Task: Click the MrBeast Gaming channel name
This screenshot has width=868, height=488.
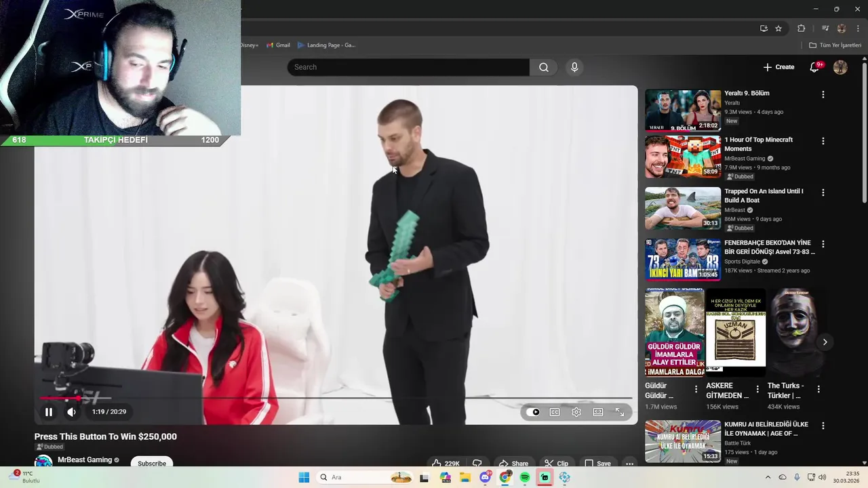Action: [x=85, y=460]
